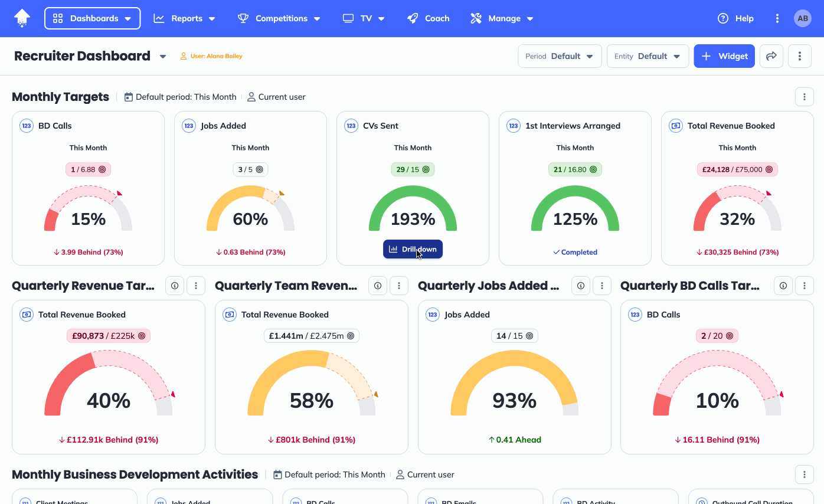The width and height of the screenshot is (824, 504).
Task: Expand the Period Default dropdown
Action: (x=560, y=56)
